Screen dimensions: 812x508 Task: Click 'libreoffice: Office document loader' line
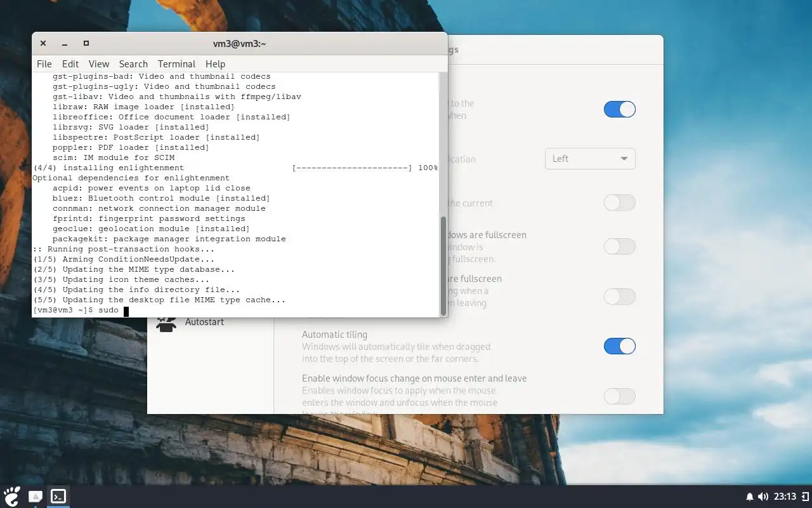(x=172, y=117)
